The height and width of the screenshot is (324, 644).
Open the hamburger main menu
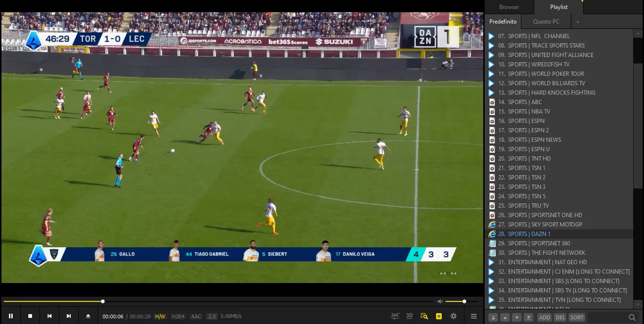(474, 316)
